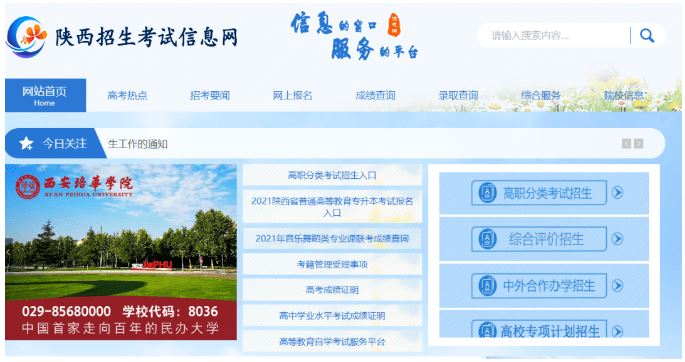Screen dimensions: 685x362
Task: Click the 西安培华学院 banner image
Action: coord(121,252)
